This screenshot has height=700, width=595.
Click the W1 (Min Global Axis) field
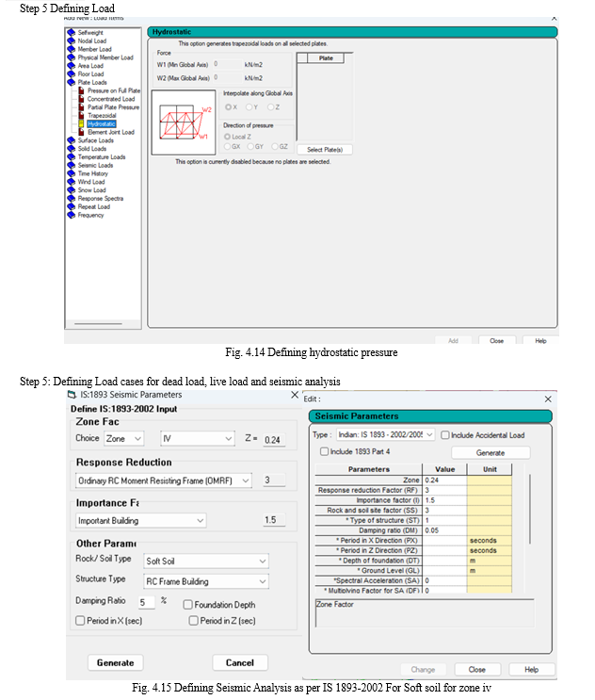tap(227, 65)
